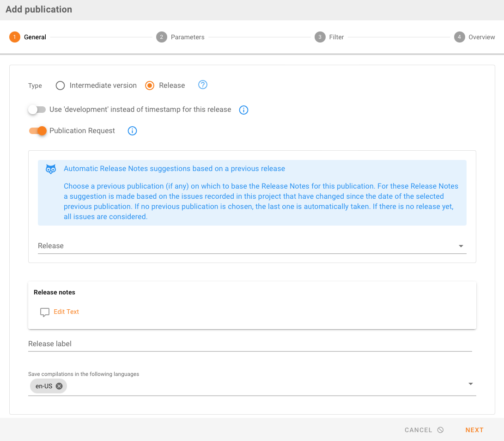This screenshot has width=504, height=441.
Task: Click info icon beside Publication Request
Action: (x=132, y=131)
